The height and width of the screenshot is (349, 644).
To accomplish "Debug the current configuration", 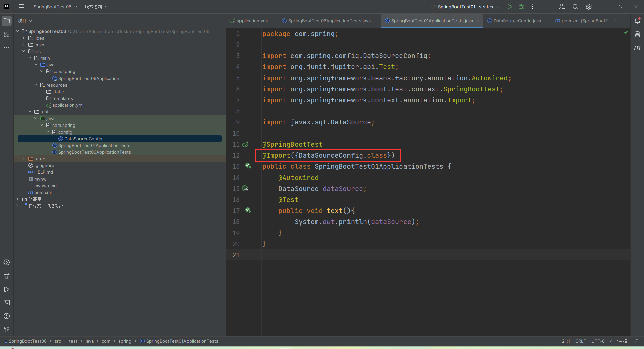I will [521, 7].
